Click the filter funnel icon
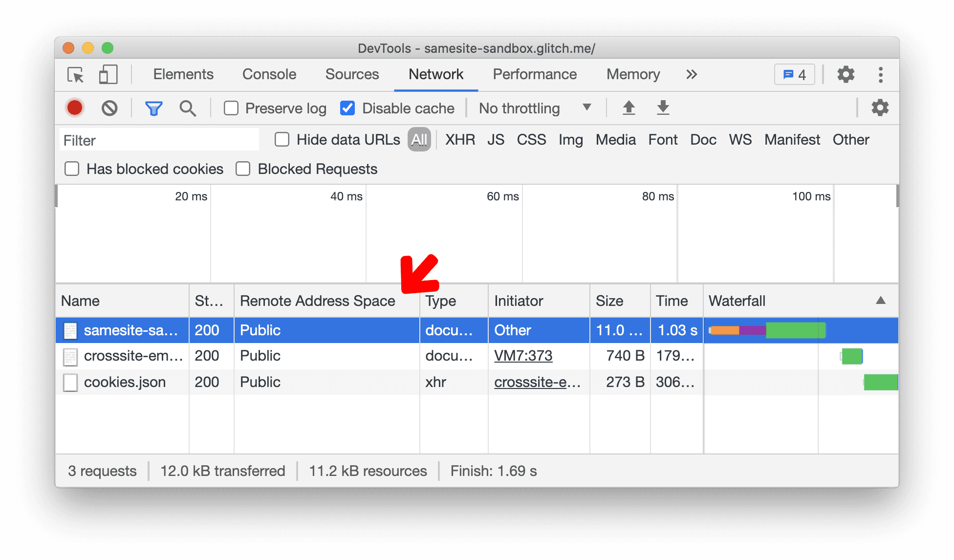This screenshot has width=954, height=560. coord(154,108)
